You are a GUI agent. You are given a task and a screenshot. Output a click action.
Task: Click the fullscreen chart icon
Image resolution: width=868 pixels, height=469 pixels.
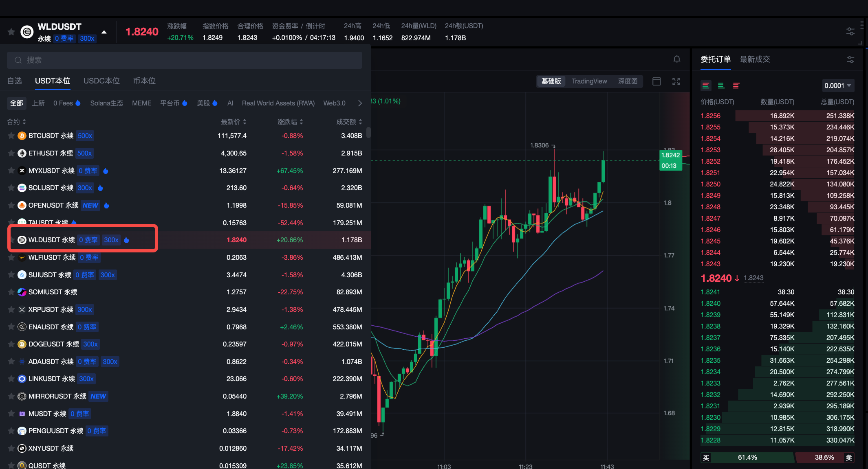[x=676, y=81]
